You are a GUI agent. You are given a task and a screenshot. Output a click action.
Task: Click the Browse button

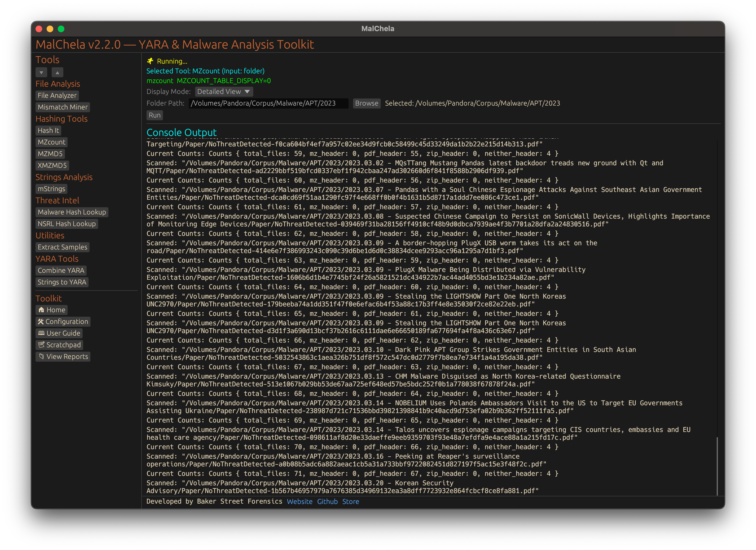click(366, 103)
